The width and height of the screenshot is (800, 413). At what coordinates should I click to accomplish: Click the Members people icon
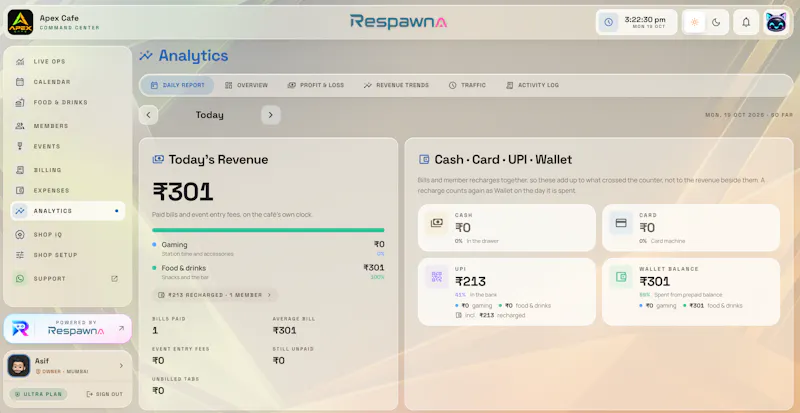(x=20, y=126)
